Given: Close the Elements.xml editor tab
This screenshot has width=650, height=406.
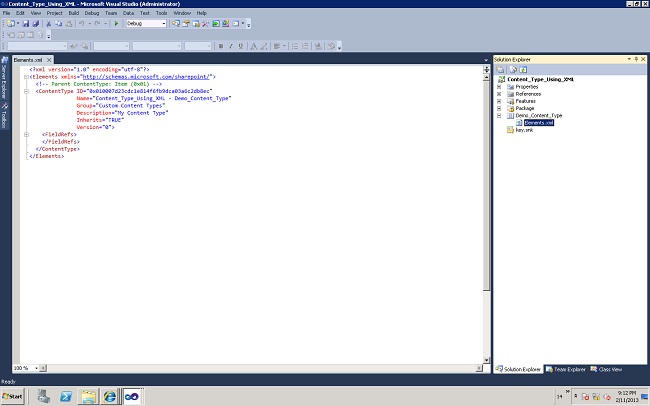Looking at the screenshot, I should point(49,60).
